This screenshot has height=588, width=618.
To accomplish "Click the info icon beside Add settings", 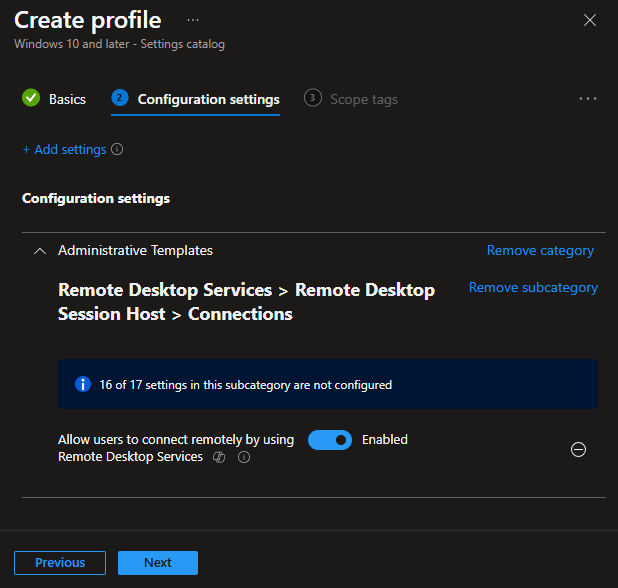I will pyautogui.click(x=117, y=149).
